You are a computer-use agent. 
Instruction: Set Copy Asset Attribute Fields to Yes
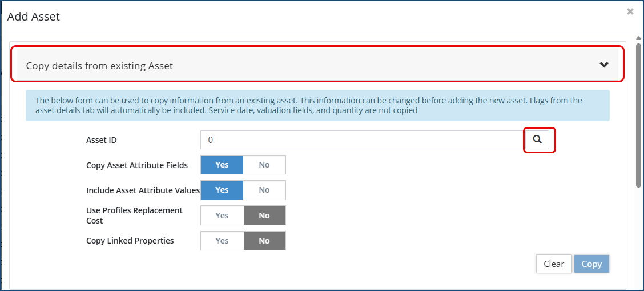point(222,165)
